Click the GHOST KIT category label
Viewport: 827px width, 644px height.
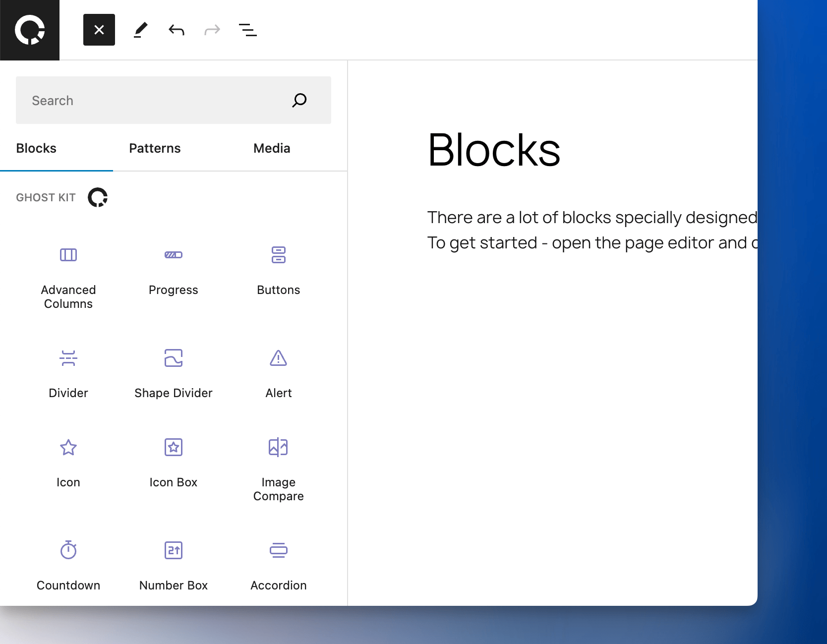[46, 197]
